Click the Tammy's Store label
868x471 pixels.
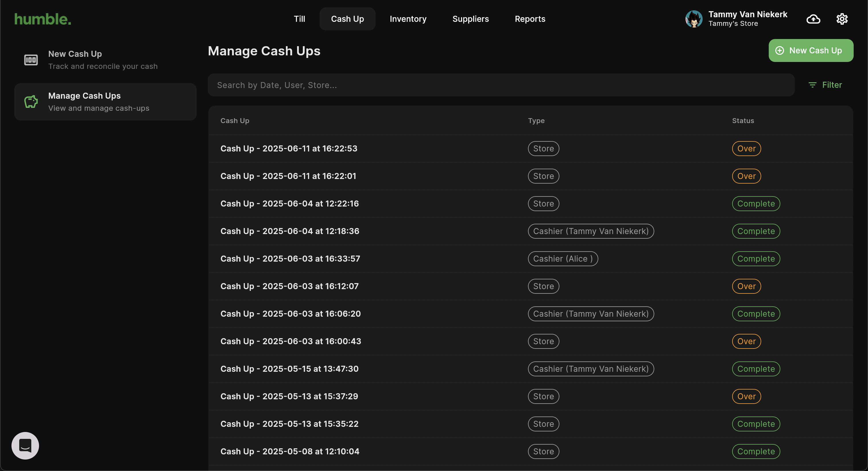733,24
